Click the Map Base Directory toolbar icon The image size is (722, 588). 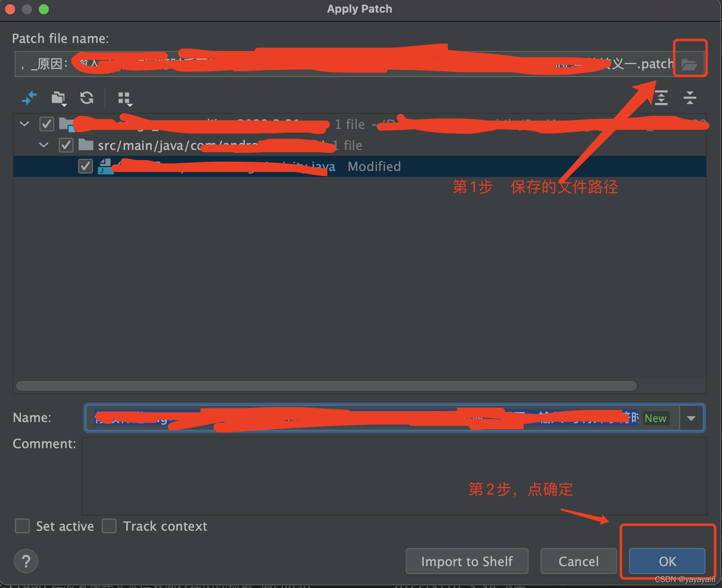[x=29, y=98]
